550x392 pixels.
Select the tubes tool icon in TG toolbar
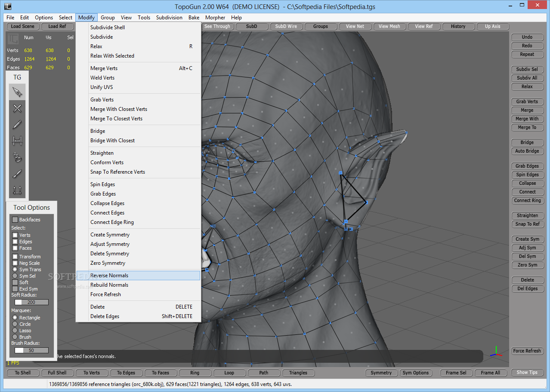pyautogui.click(x=17, y=157)
